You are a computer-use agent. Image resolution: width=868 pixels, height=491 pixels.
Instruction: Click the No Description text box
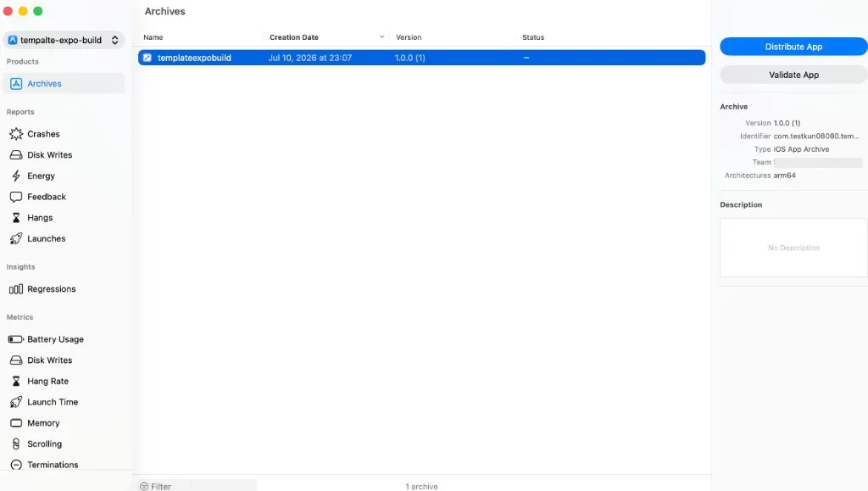pyautogui.click(x=793, y=248)
